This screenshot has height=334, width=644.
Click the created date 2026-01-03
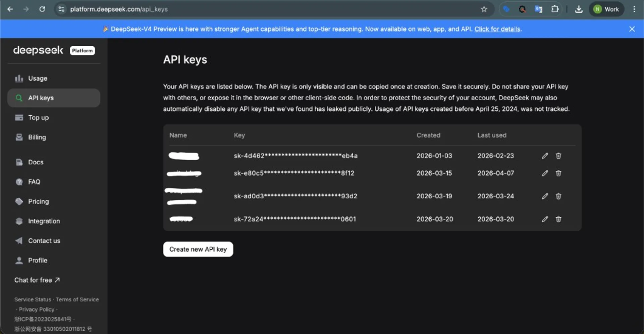(x=434, y=156)
